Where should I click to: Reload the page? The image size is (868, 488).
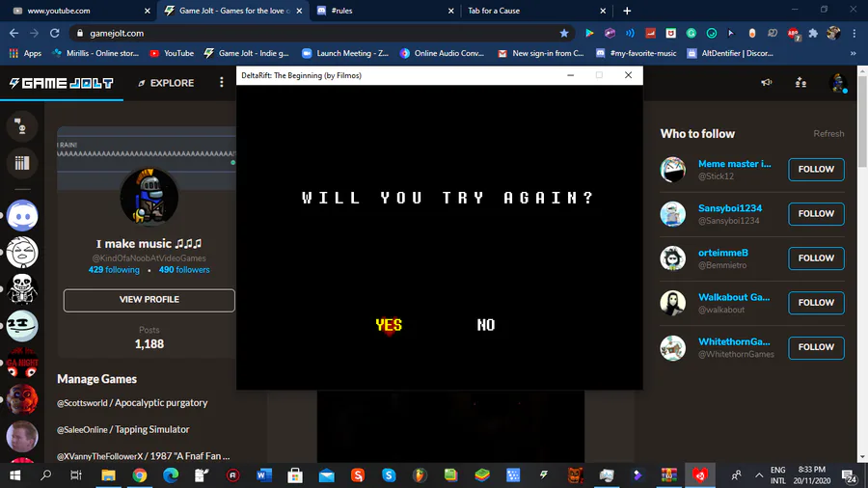click(x=54, y=33)
